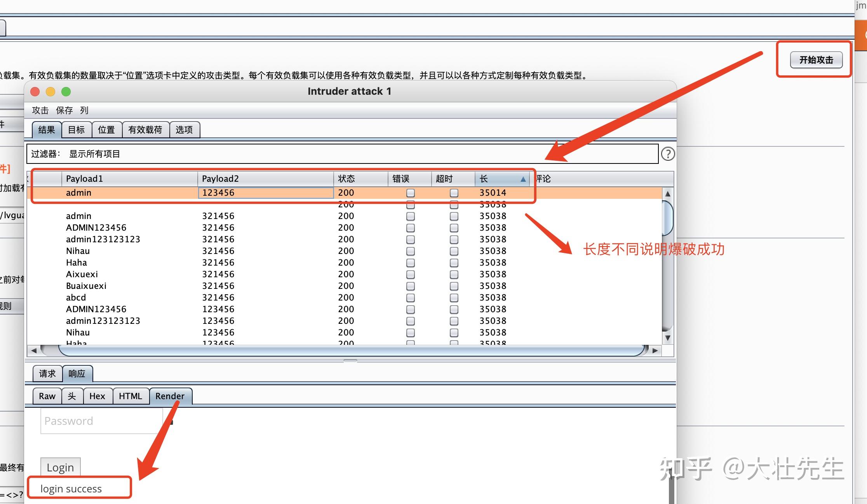Viewport: 867px width, 504px height.
Task: Tick 超时 checkbox in admin123123123 123456 row
Action: (454, 321)
